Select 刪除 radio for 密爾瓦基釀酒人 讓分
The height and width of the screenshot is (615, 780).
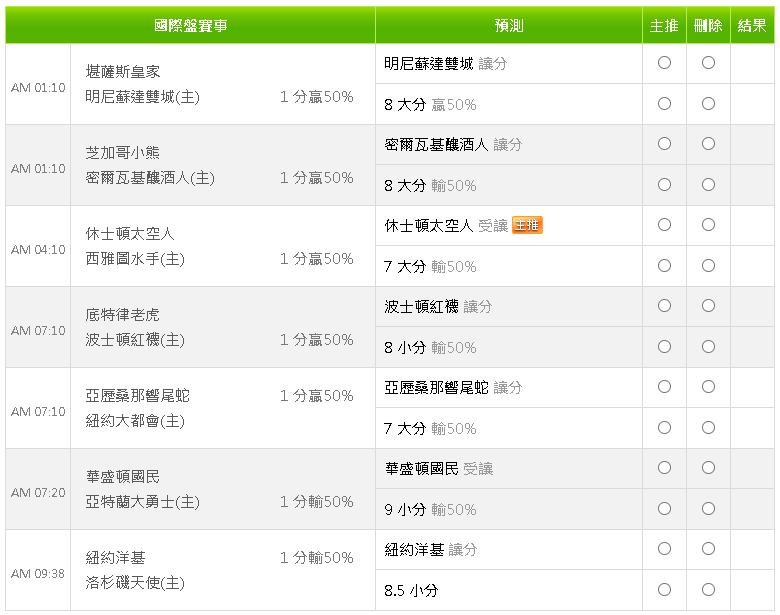tap(708, 144)
